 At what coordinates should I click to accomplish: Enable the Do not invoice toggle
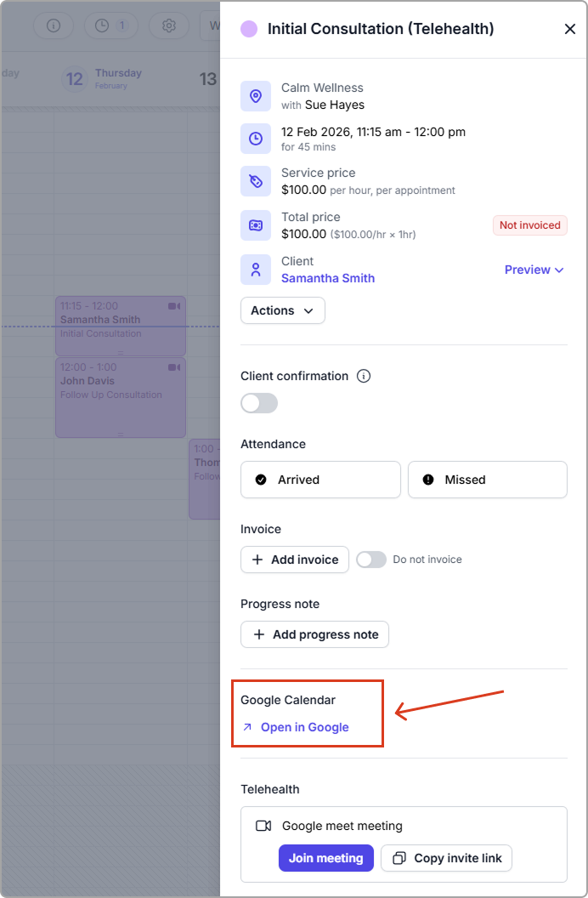(x=371, y=560)
